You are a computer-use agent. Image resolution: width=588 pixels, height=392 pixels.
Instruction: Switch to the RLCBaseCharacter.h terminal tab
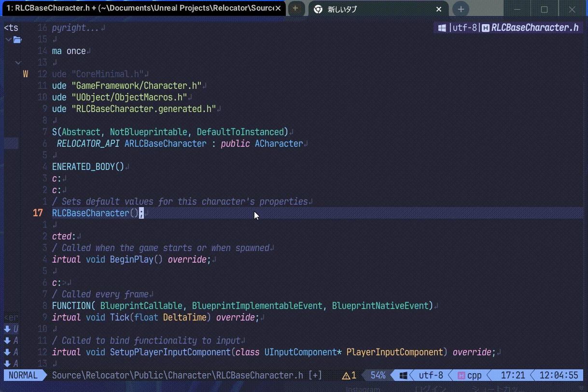(x=140, y=8)
